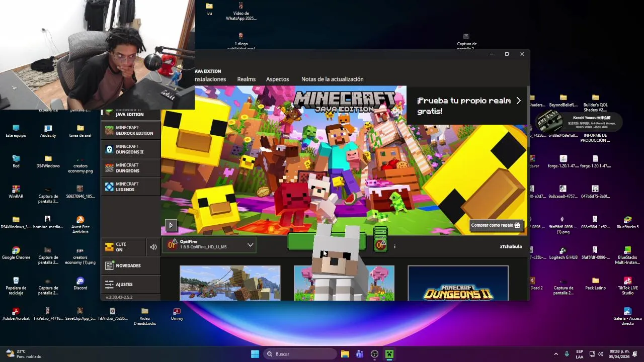Open Microsoft Teams from the taskbar
The image size is (644, 362).
pos(360,354)
